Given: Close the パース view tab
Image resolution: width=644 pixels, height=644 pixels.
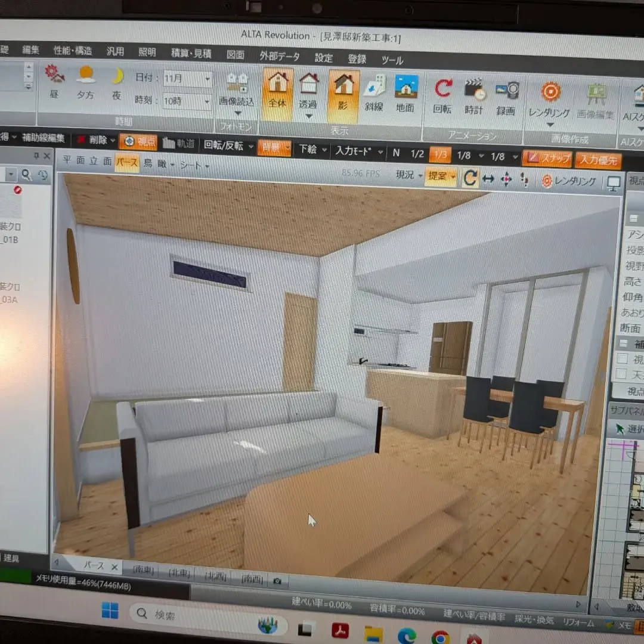Looking at the screenshot, I should [x=114, y=567].
